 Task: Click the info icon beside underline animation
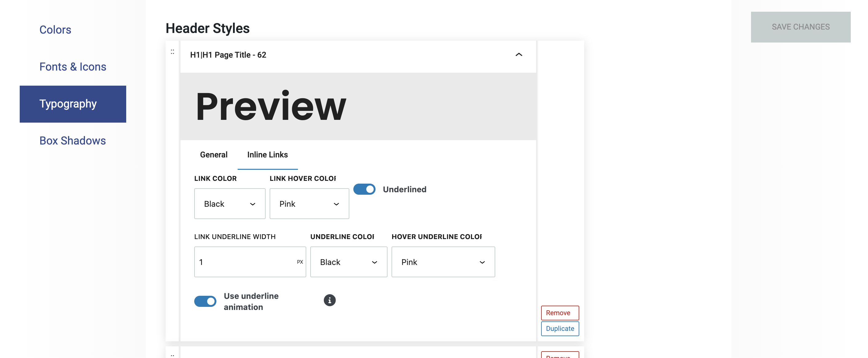point(329,300)
